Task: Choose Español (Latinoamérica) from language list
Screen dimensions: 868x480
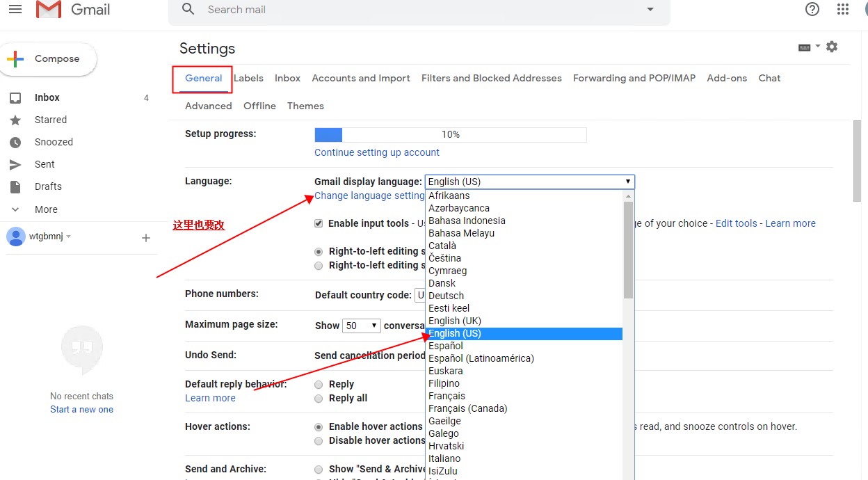Action: tap(524, 358)
